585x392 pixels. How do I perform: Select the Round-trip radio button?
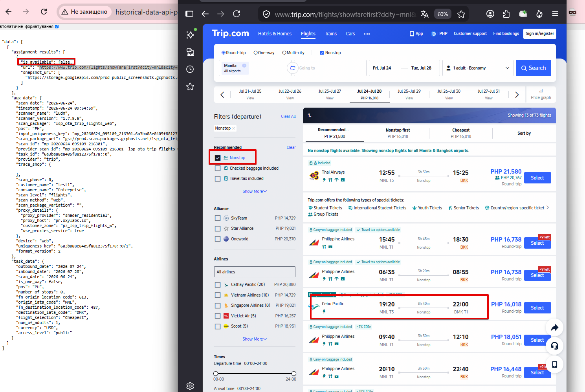click(224, 53)
